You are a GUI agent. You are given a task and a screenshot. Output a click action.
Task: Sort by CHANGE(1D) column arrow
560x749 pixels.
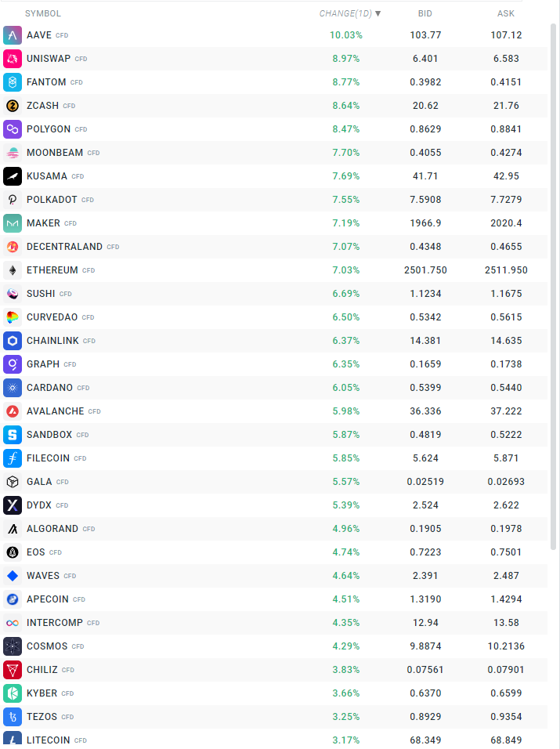(x=378, y=13)
